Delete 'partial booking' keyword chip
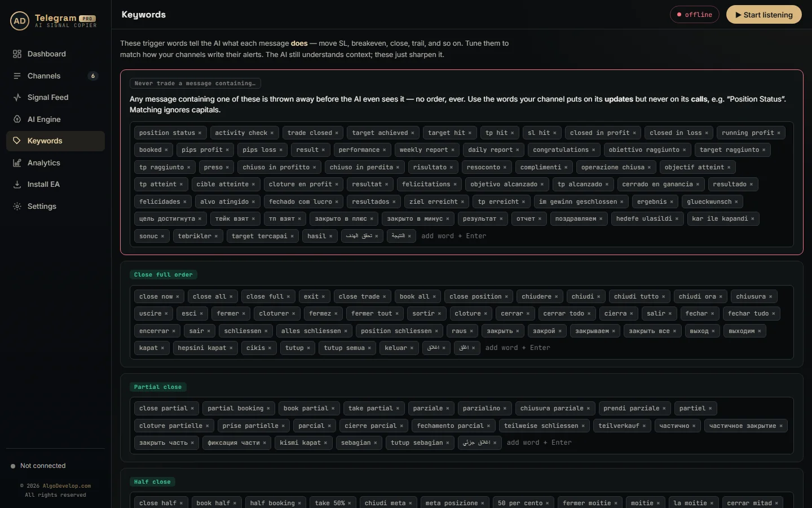Viewport: 812px width, 508px height. [x=268, y=409]
